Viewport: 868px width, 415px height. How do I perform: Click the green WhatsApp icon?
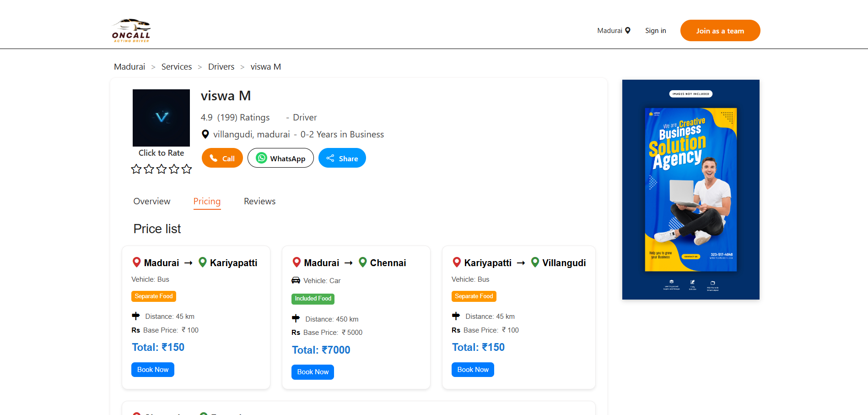261,158
